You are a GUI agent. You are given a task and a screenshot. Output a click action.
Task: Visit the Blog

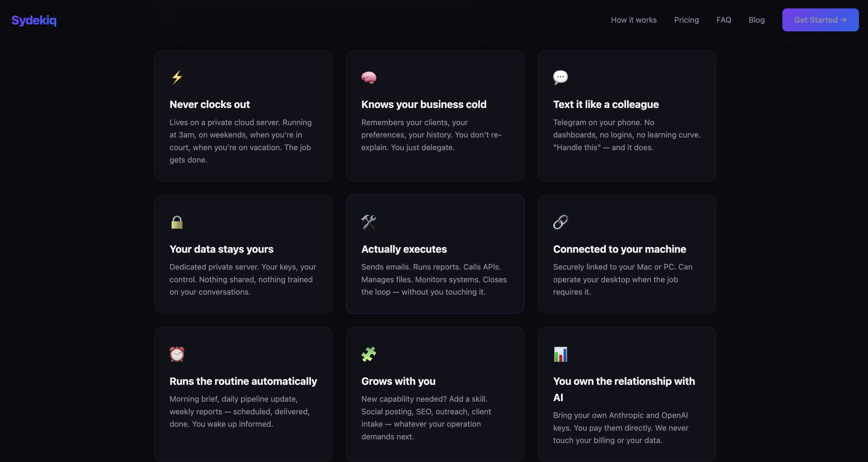click(x=756, y=20)
